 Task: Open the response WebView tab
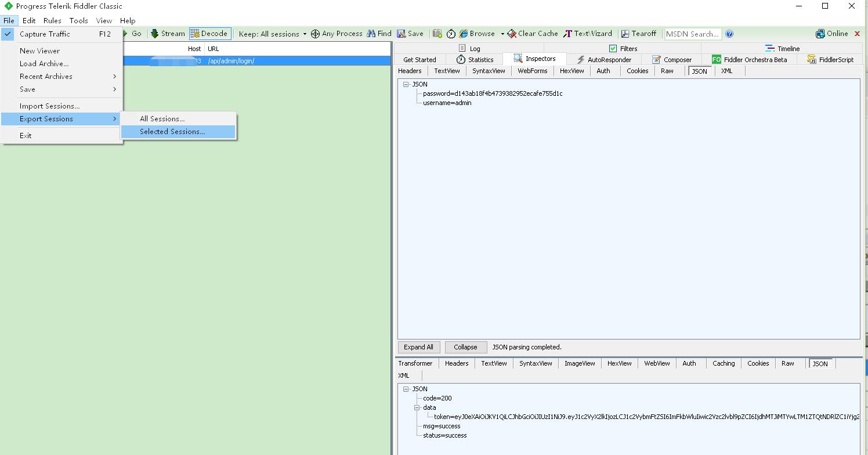click(x=657, y=363)
